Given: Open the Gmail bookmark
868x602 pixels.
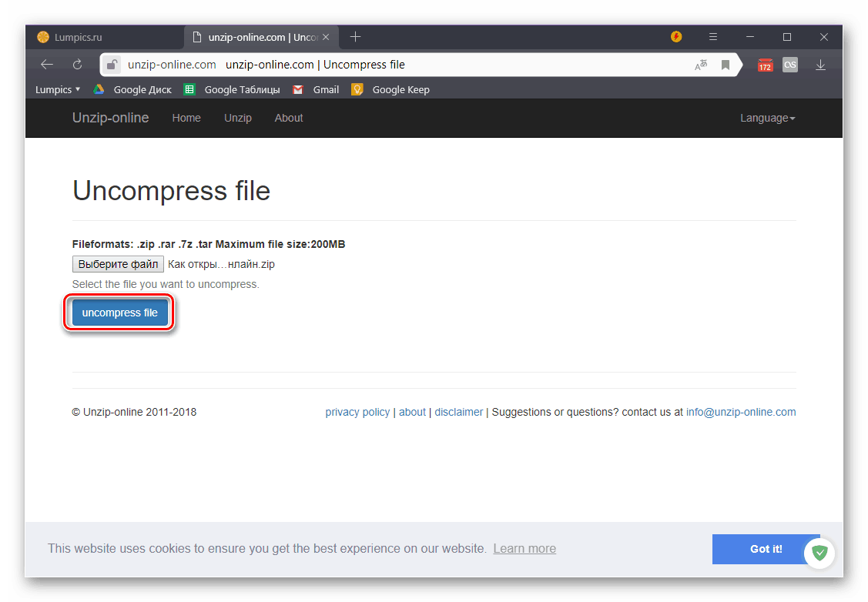Looking at the screenshot, I should 316,89.
